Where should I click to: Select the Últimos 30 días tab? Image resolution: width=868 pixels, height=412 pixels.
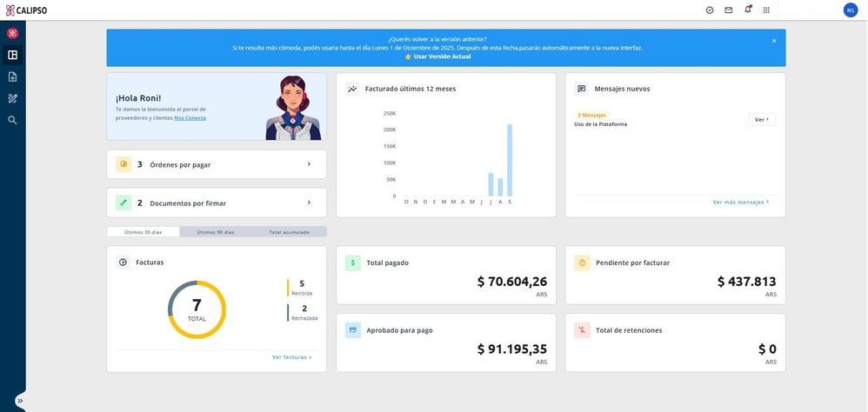144,232
